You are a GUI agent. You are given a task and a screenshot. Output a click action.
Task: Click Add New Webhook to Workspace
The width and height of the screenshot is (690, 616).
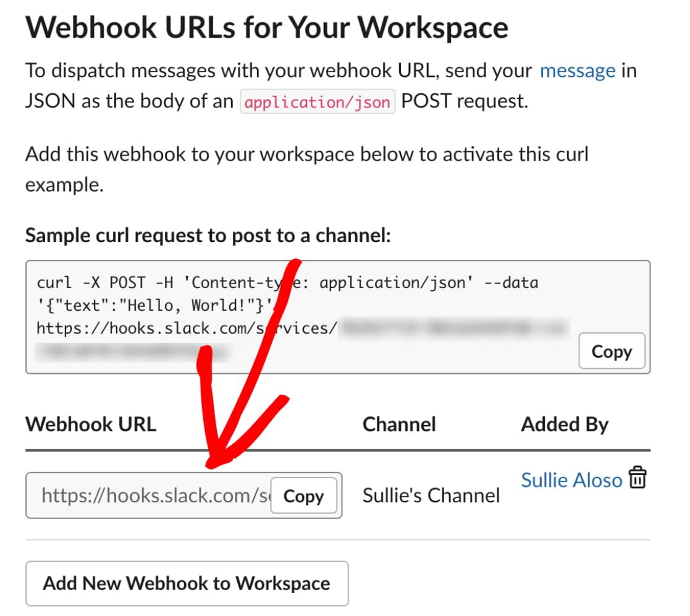[187, 583]
